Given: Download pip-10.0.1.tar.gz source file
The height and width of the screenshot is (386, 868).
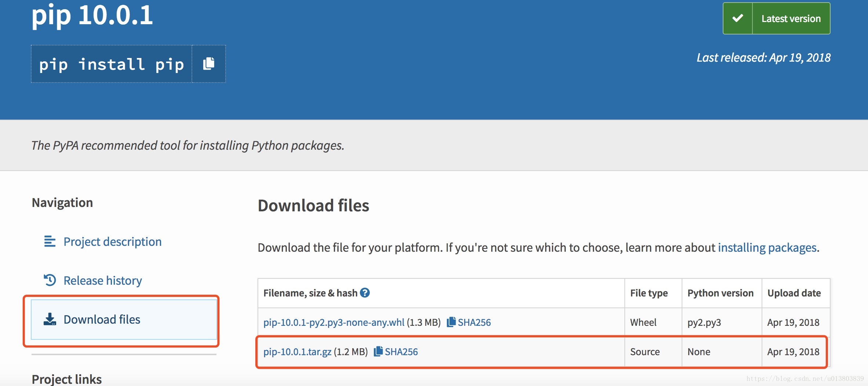Looking at the screenshot, I should tap(297, 352).
